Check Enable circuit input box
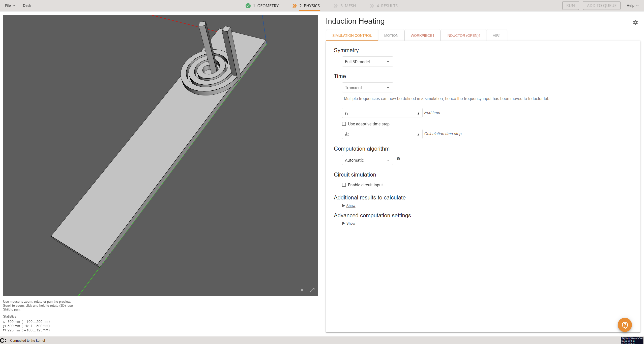 344,185
